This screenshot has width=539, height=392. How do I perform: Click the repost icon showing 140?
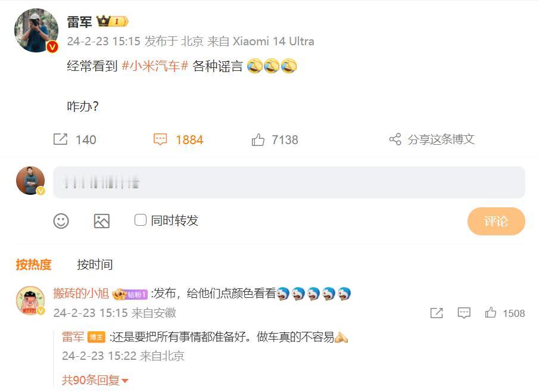click(x=61, y=139)
